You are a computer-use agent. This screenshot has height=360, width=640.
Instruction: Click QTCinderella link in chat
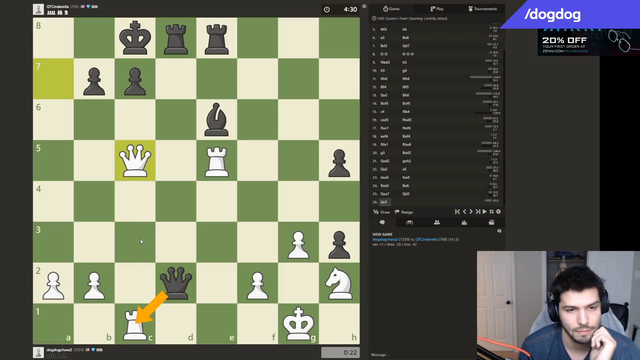(x=426, y=240)
